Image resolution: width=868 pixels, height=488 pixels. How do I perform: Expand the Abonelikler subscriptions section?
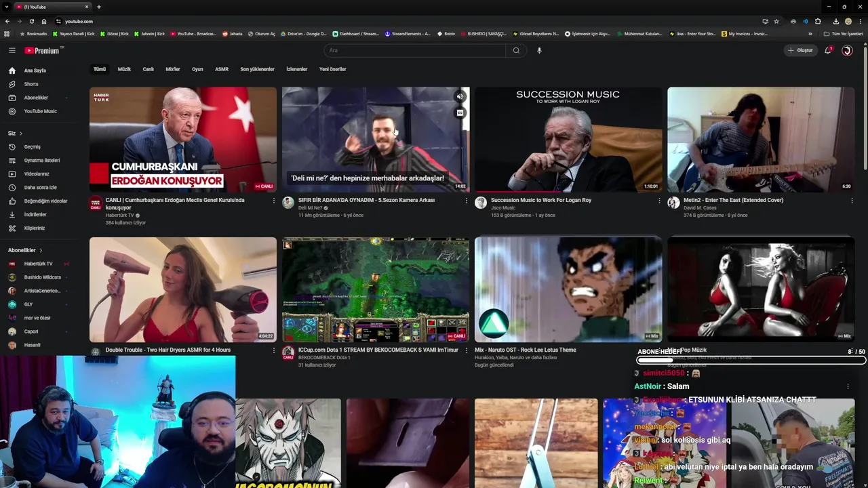pos(25,250)
